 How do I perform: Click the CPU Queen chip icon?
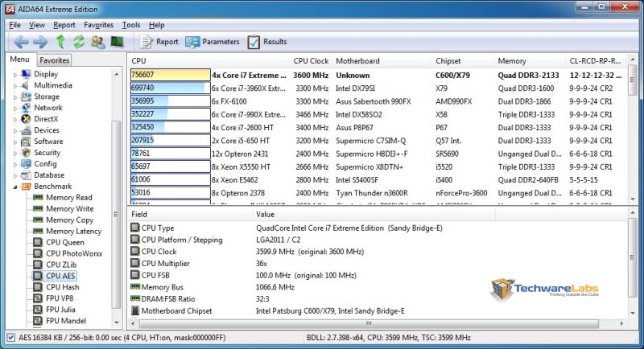pos(38,242)
